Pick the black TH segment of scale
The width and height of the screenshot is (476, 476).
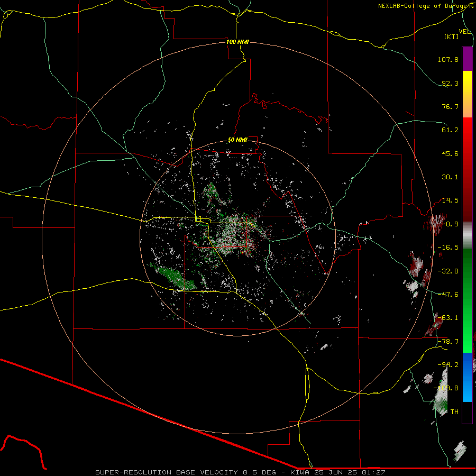coord(467,413)
